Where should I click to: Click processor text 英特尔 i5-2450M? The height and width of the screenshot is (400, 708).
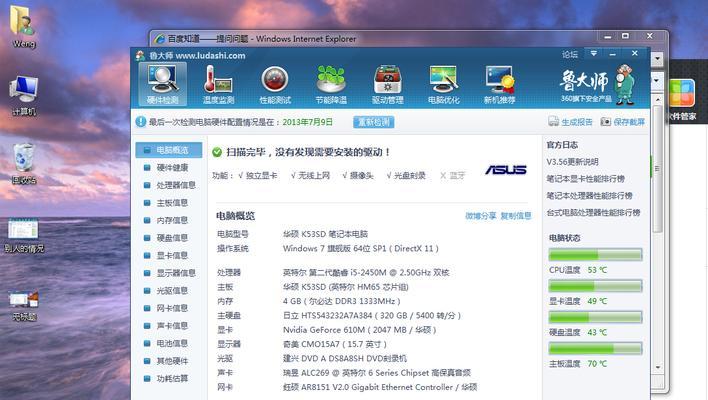pos(366,273)
